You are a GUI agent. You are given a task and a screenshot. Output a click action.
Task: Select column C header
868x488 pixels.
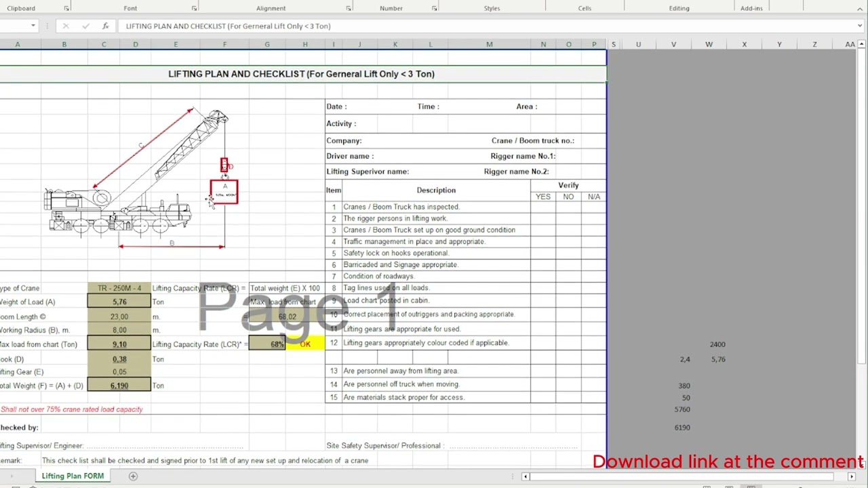click(104, 44)
